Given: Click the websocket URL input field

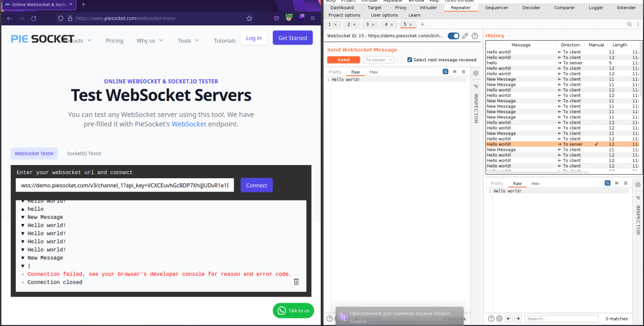Looking at the screenshot, I should 125,185.
